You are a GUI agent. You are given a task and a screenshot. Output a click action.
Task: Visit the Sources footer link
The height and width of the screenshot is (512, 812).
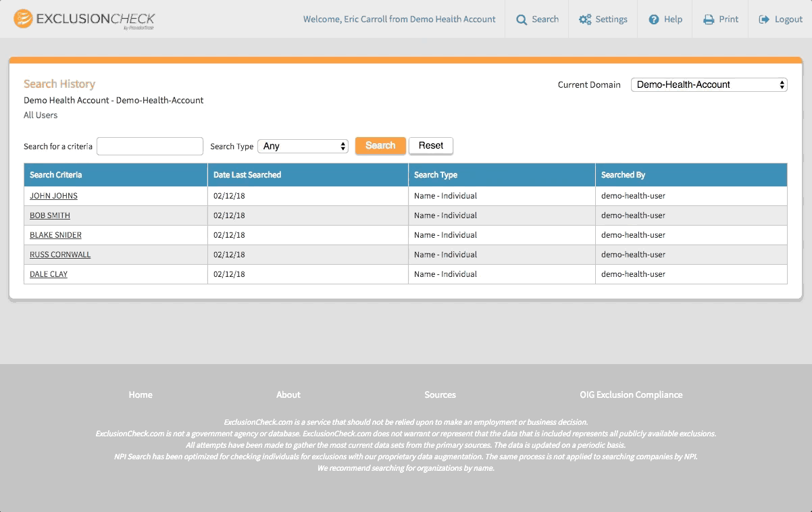coord(440,394)
